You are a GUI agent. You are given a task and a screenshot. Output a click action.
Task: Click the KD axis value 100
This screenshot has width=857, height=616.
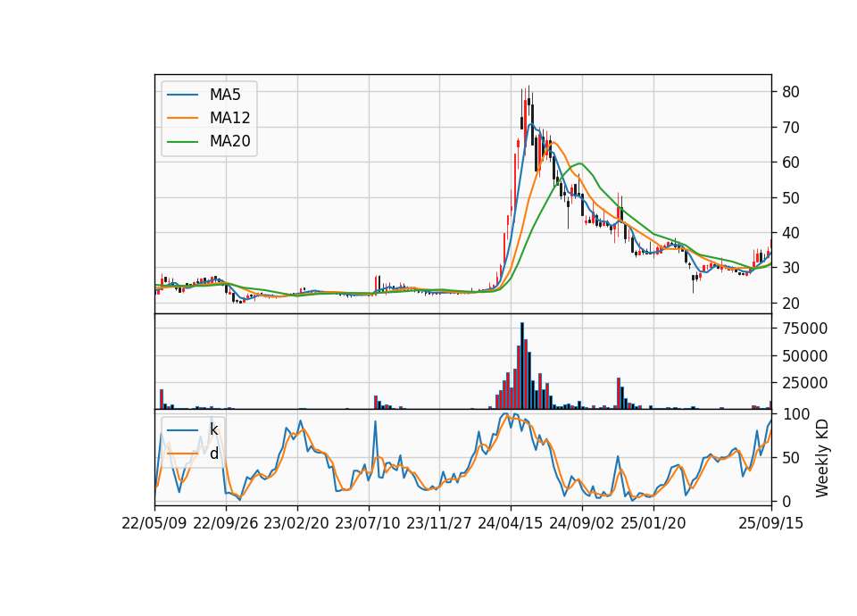[x=795, y=414]
